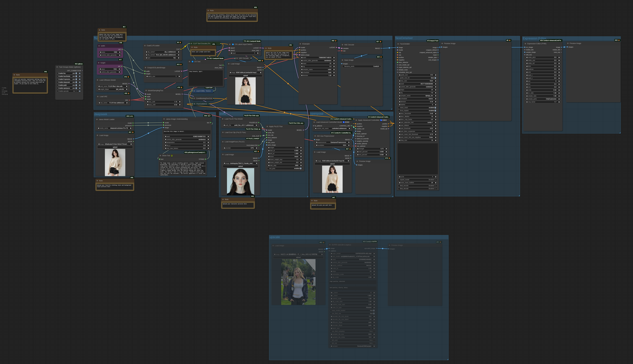Click the upscale group title

(x=275, y=237)
